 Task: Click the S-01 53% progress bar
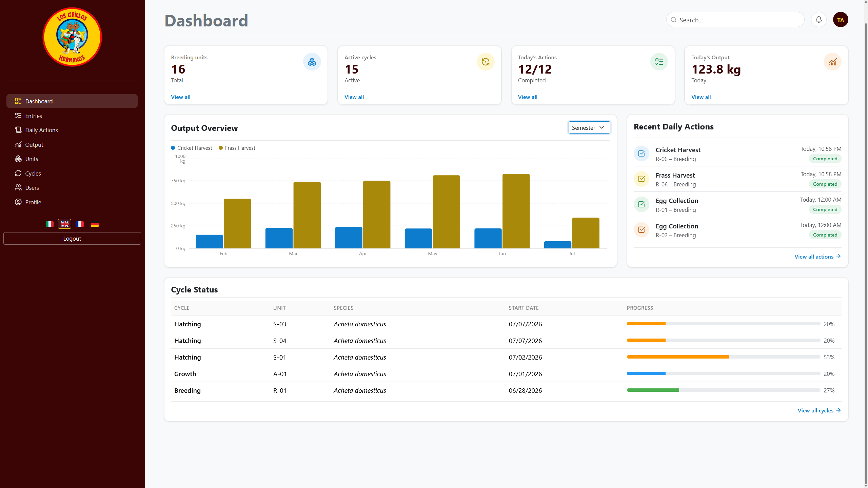click(723, 357)
